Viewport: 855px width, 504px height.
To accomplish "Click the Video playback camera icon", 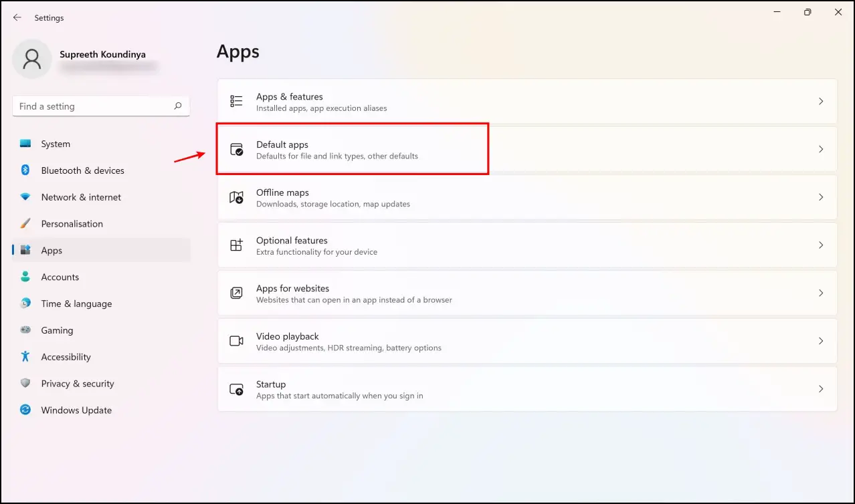I will pyautogui.click(x=236, y=341).
